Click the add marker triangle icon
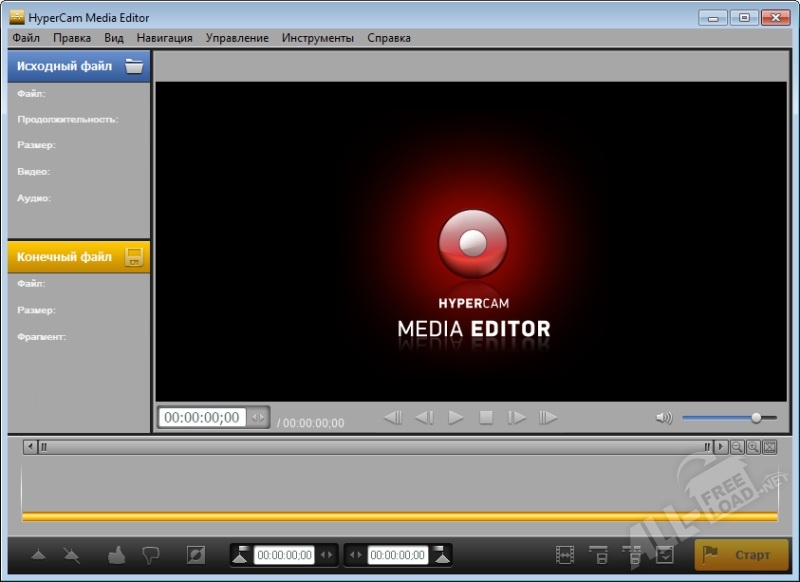This screenshot has width=800, height=582. (38, 555)
